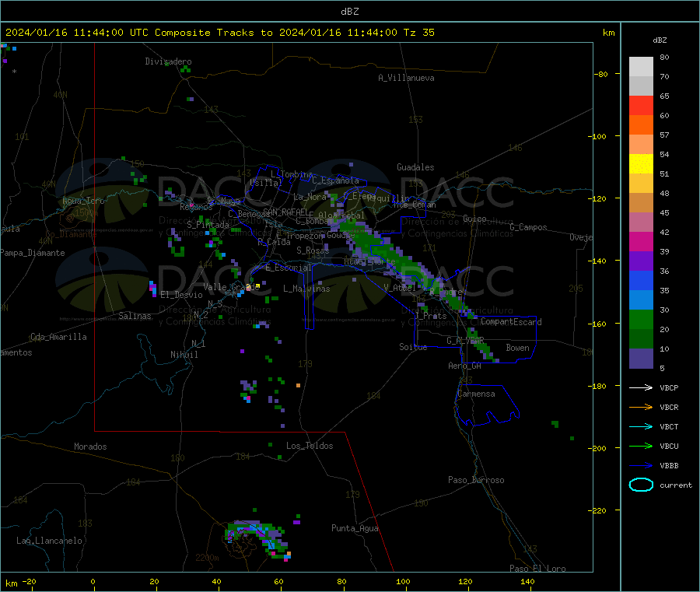
Task: Select the blue 35–36 dBZ swatch
Action: point(641,280)
